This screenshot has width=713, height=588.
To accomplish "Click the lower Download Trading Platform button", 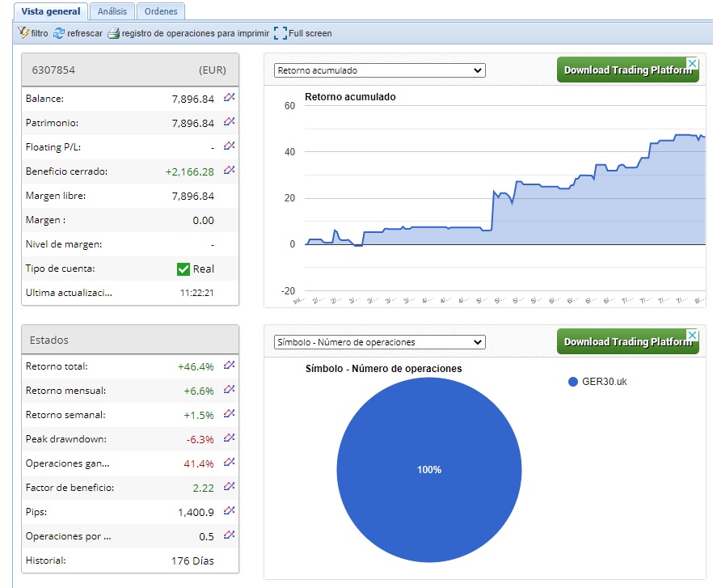I will pos(627,341).
